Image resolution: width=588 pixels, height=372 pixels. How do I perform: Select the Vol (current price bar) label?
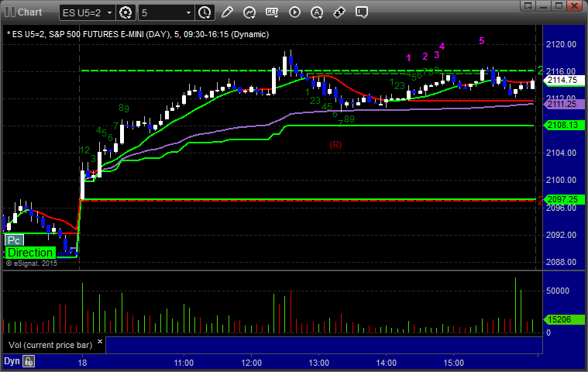pos(50,345)
